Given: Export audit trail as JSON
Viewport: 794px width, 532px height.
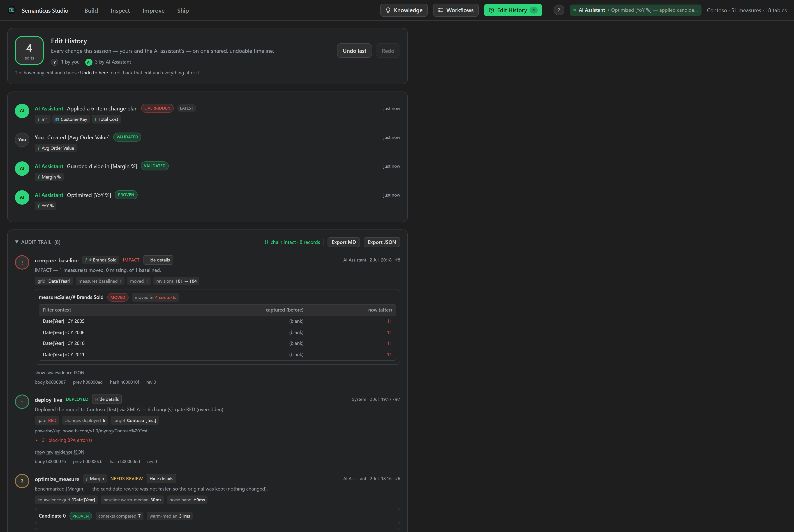Looking at the screenshot, I should [x=382, y=242].
